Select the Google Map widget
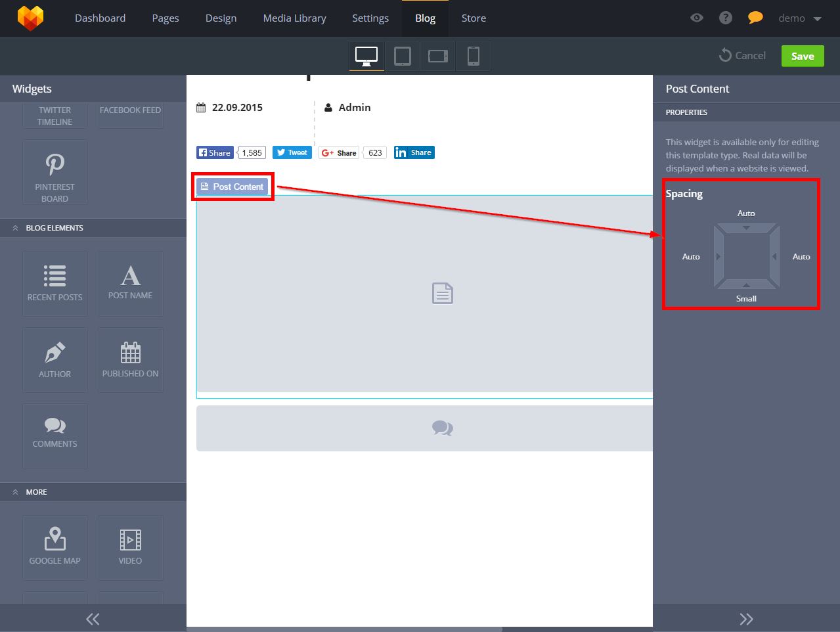Image resolution: width=840 pixels, height=632 pixels. coord(55,548)
